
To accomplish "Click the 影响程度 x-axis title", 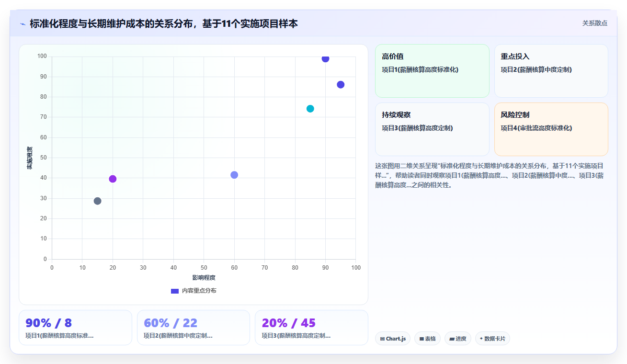I will click(x=204, y=278).
